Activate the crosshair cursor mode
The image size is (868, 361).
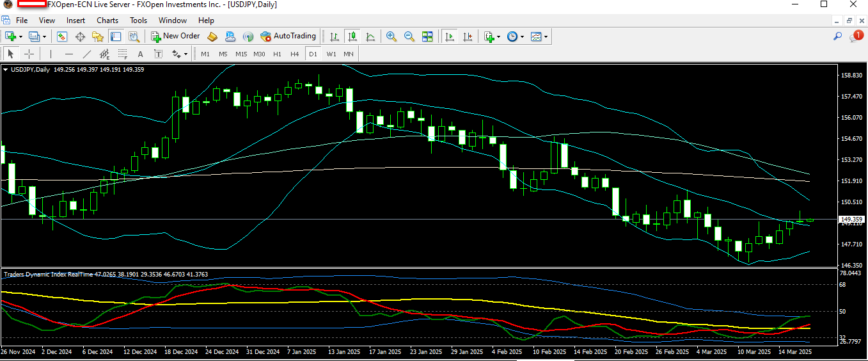[29, 54]
